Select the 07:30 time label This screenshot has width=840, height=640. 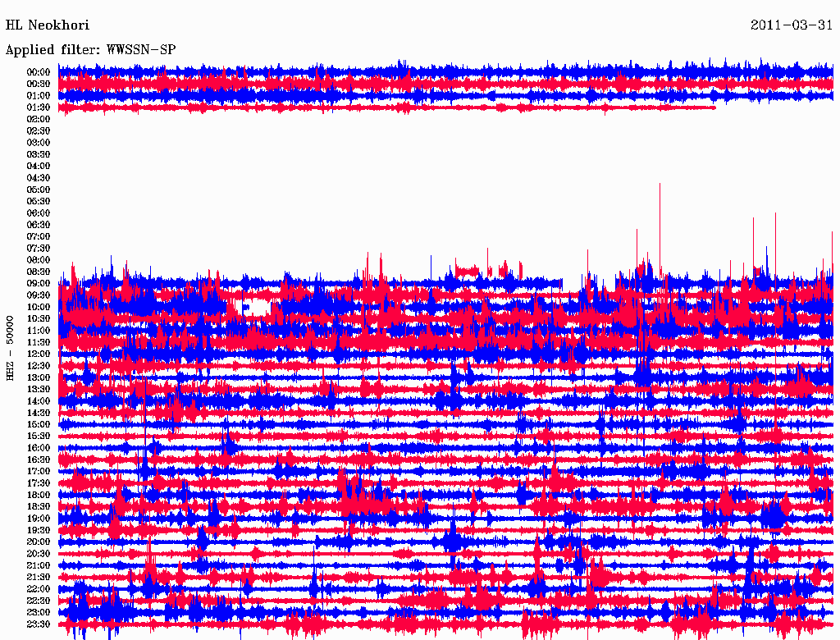pyautogui.click(x=38, y=248)
